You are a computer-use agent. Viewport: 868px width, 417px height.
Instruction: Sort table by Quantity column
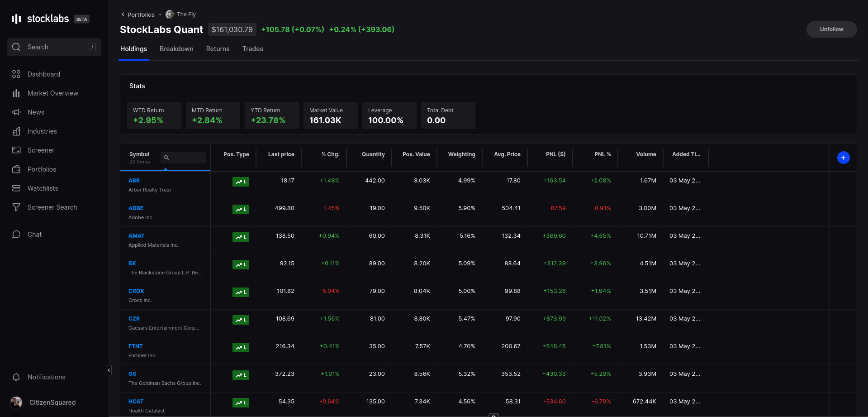pyautogui.click(x=373, y=154)
